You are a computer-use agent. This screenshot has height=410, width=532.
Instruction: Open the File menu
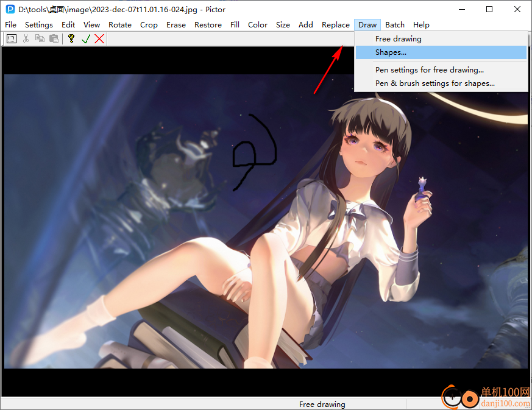tap(10, 25)
